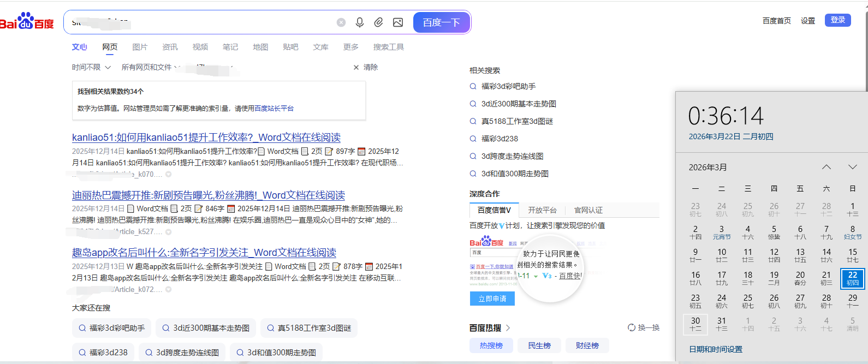Image resolution: width=868 pixels, height=364 pixels.
Task: Select March 20 春分 in calendar
Action: tap(800, 278)
